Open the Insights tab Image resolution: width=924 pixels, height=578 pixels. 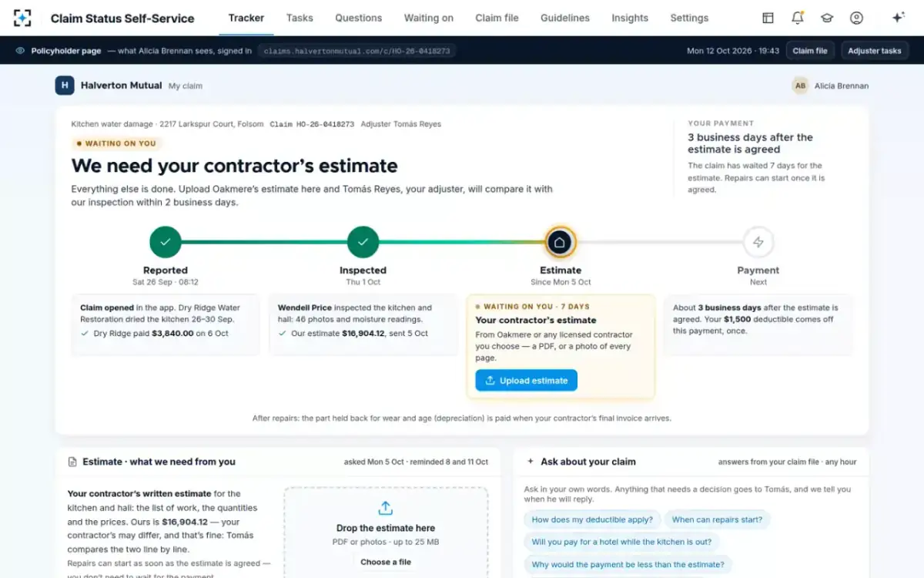pos(630,18)
